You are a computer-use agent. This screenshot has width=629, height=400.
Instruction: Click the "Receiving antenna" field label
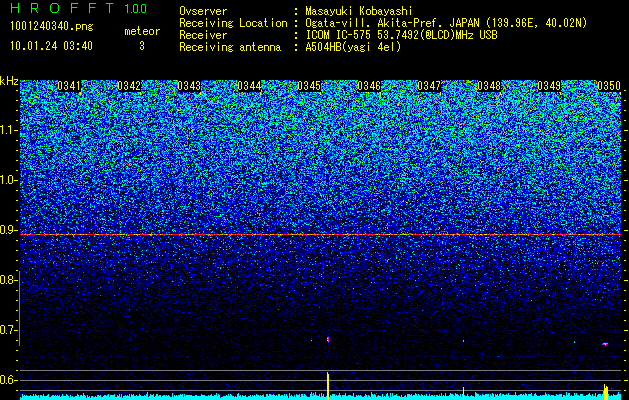tap(230, 47)
